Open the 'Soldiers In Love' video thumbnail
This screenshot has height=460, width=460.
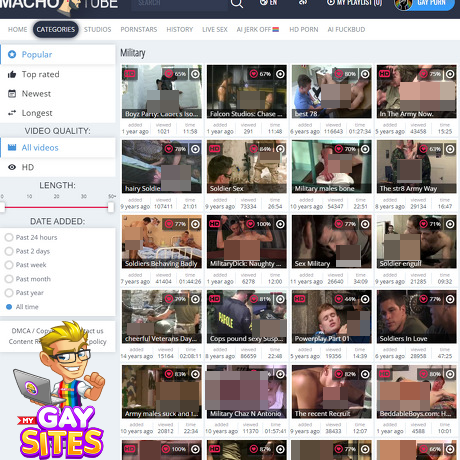[417, 317]
